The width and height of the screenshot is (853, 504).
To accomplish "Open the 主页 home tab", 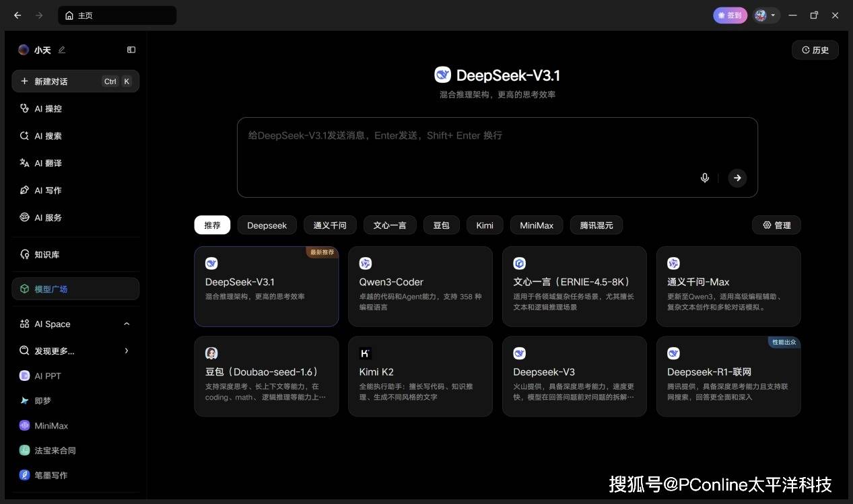I will 117,15.
